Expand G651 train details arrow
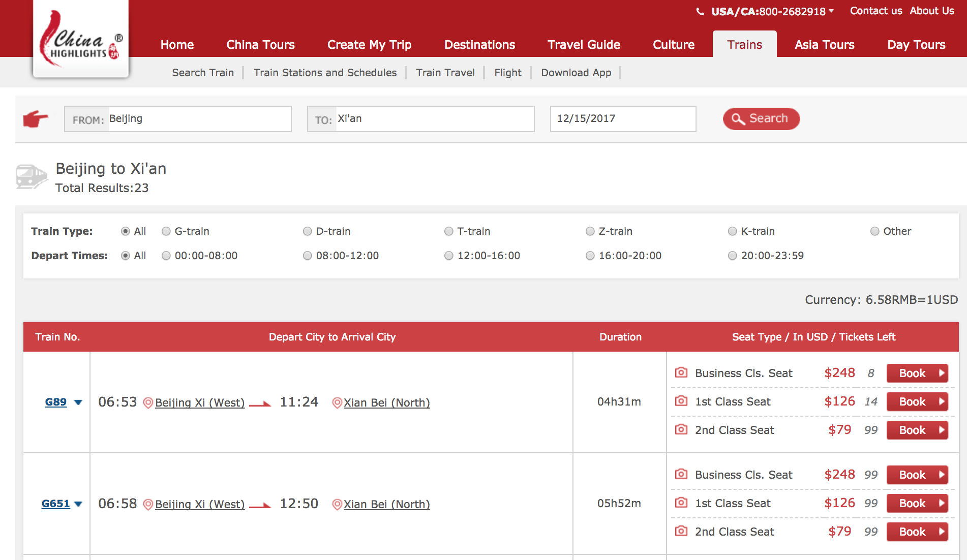The width and height of the screenshot is (967, 560). click(x=78, y=504)
